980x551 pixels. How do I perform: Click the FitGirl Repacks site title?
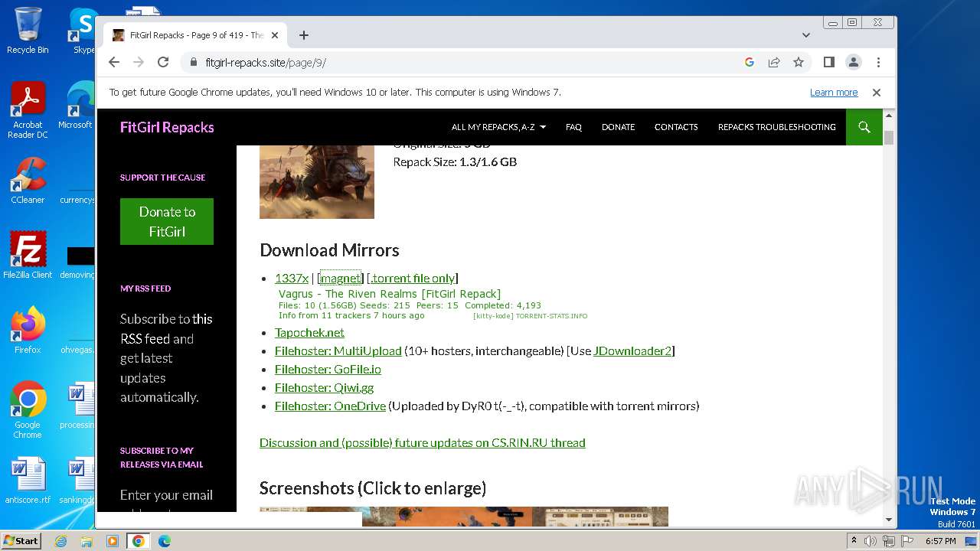tap(167, 127)
